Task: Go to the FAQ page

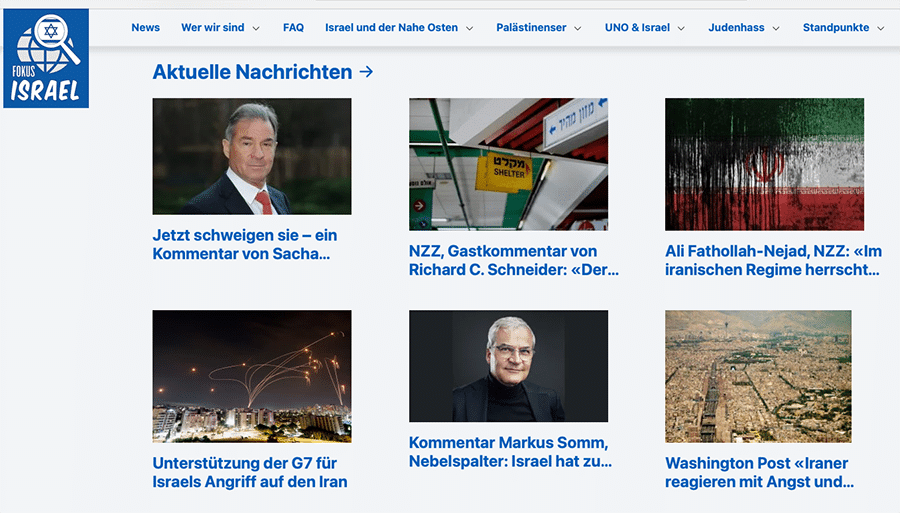Action: tap(293, 28)
